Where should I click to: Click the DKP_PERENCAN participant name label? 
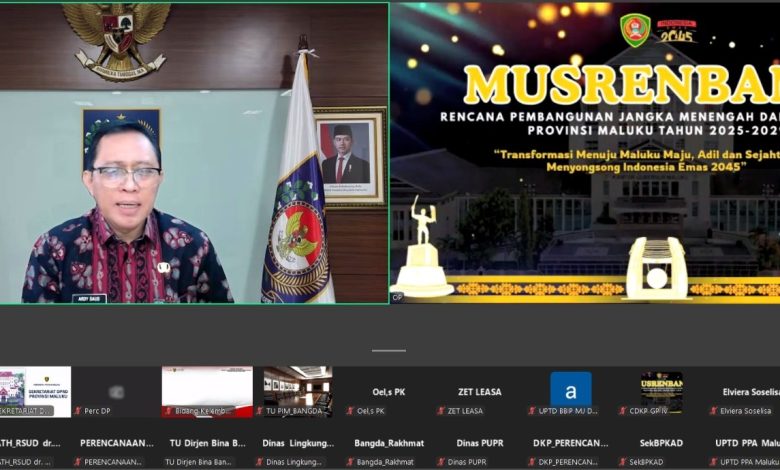(570, 443)
